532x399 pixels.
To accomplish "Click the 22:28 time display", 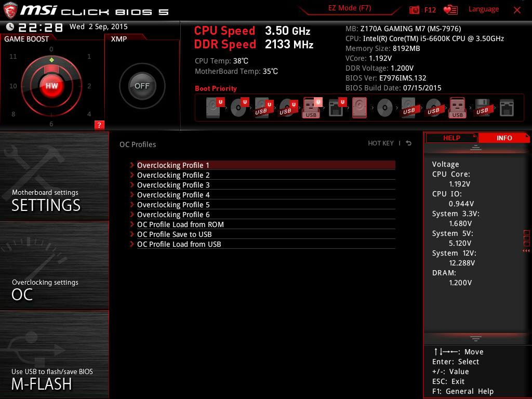I will 41,28.
